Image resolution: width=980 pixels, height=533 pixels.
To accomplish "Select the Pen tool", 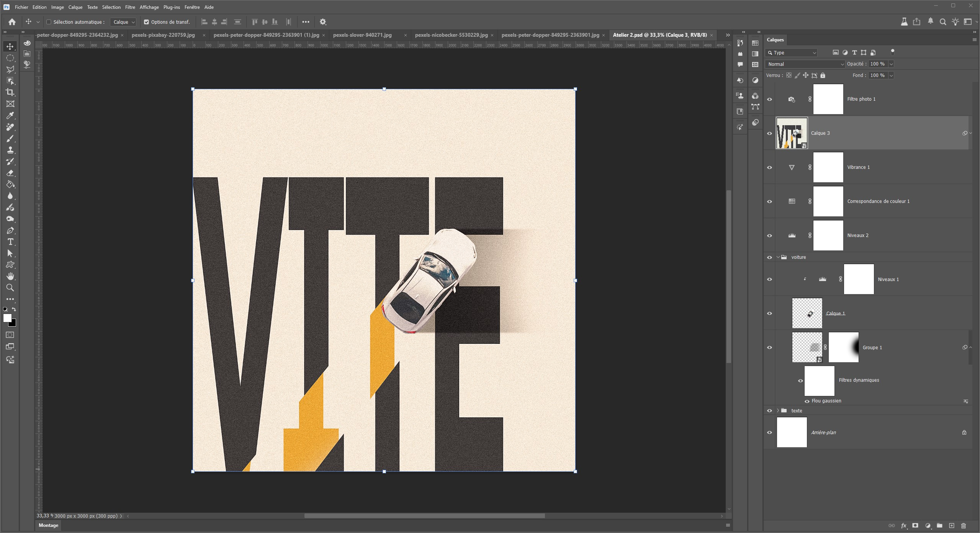I will [x=10, y=231].
